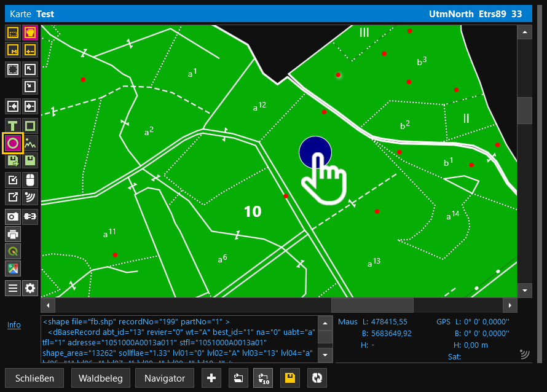547x392 pixels.
Task: Toggle the GPS signal icon
Action: pyautogui.click(x=30, y=197)
